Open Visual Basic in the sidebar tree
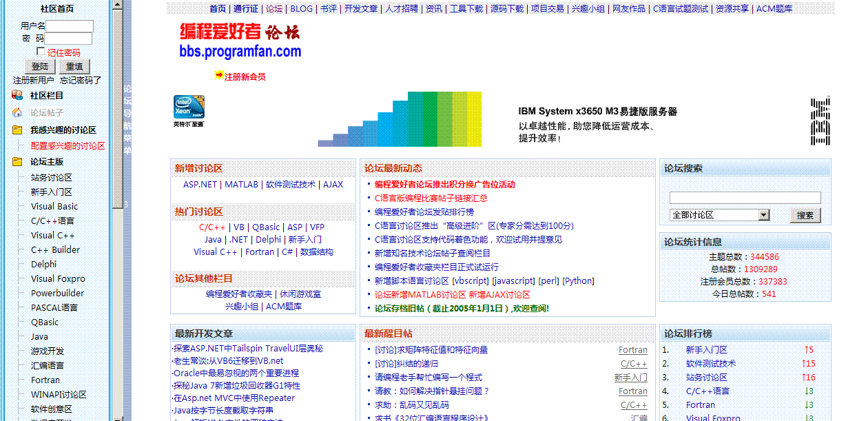This screenshot has width=868, height=421. point(54,207)
